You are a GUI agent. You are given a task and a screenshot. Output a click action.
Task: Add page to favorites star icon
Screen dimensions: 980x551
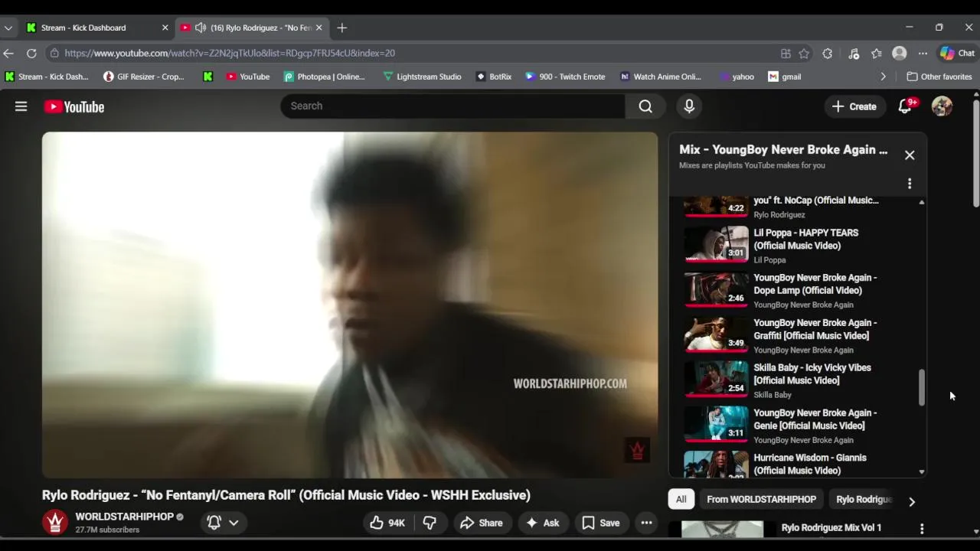804,54
